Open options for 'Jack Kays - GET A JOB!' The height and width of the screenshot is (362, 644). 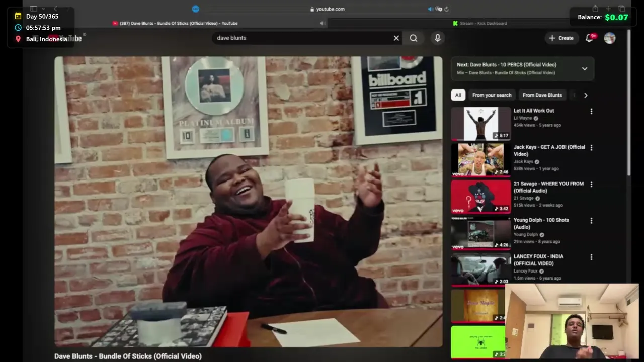click(x=591, y=148)
